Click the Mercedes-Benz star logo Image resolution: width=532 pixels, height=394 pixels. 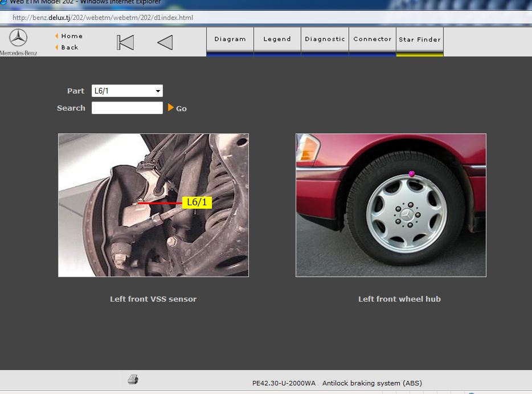pos(18,38)
